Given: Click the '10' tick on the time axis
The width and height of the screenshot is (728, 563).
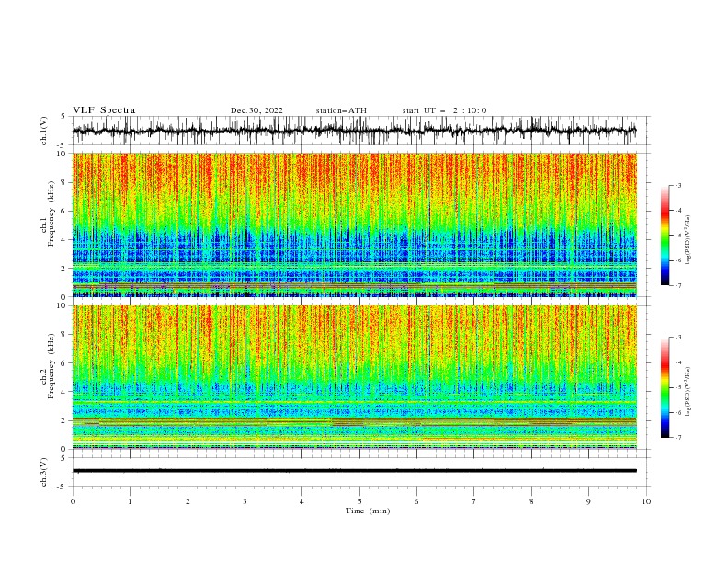Looking at the screenshot, I should point(646,501).
